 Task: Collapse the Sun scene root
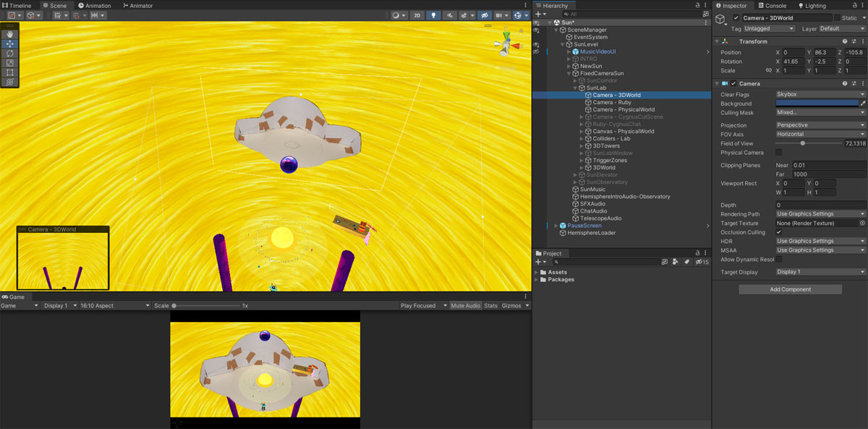point(550,22)
